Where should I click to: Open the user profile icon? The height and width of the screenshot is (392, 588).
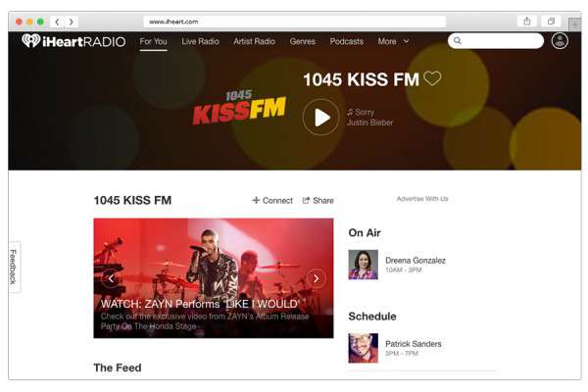(560, 41)
